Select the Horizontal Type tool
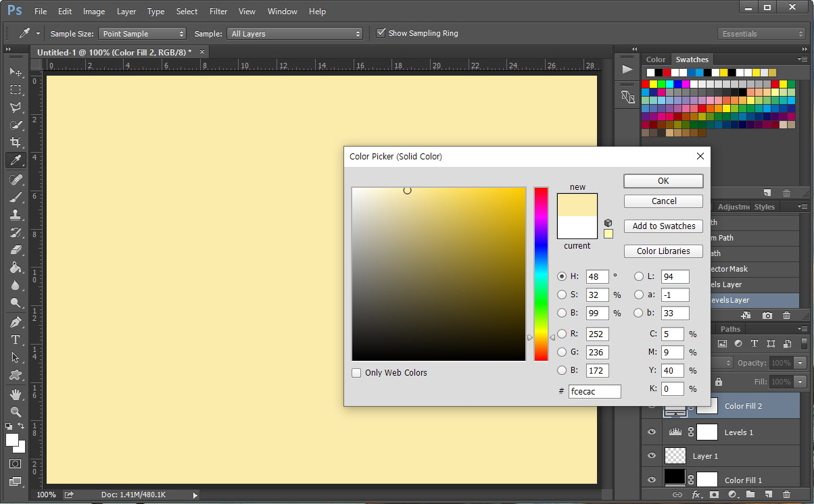 click(16, 340)
